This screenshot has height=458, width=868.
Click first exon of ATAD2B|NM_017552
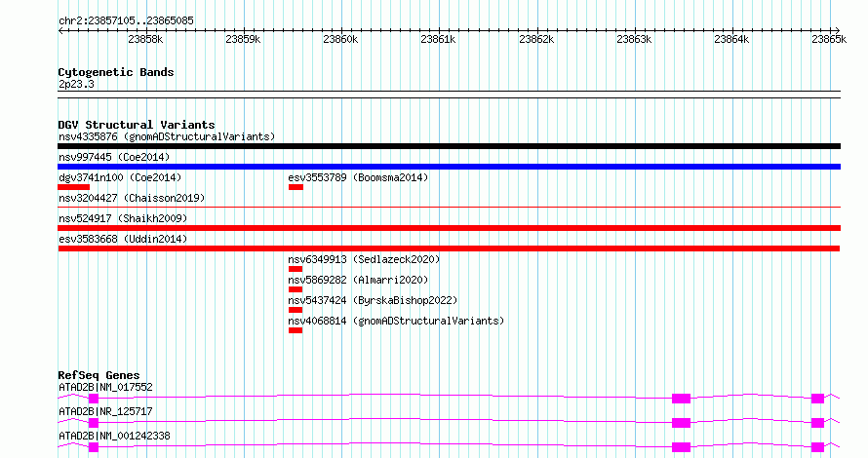94,399
